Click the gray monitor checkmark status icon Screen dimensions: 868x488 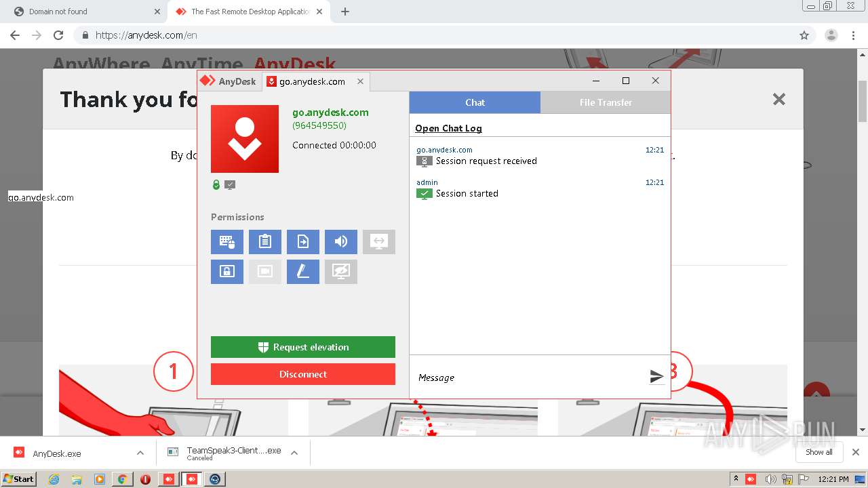[230, 184]
